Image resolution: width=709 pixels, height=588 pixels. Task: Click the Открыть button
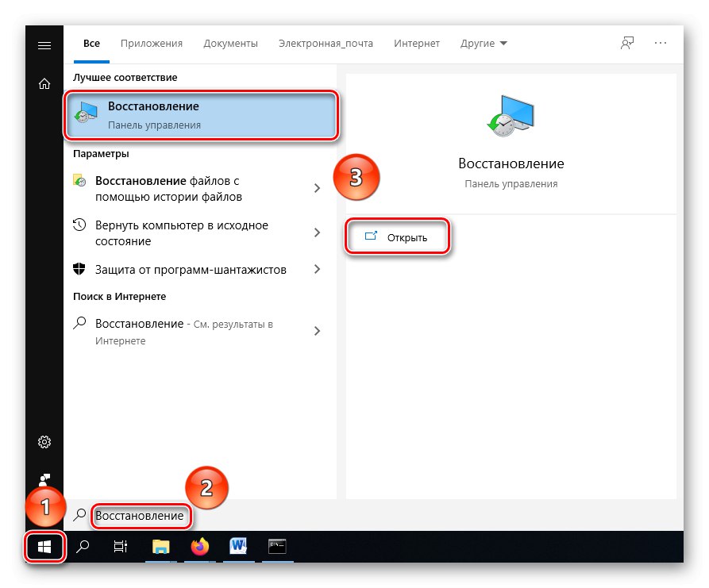(398, 236)
